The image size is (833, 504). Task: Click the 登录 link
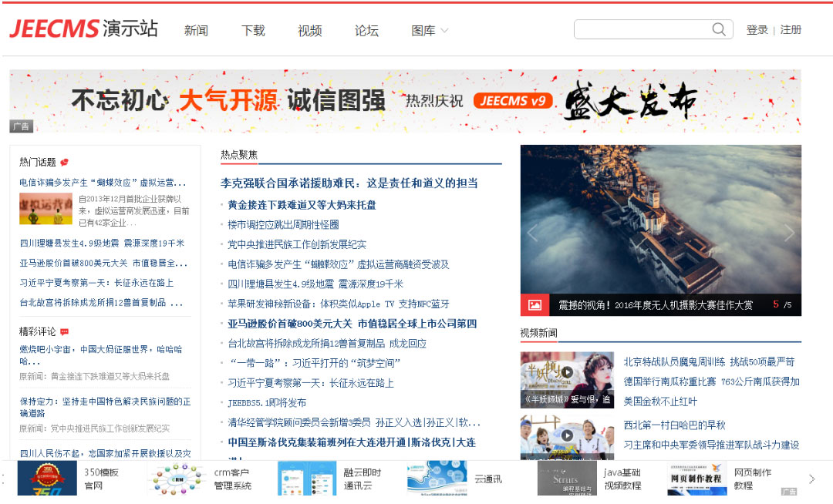(x=757, y=30)
